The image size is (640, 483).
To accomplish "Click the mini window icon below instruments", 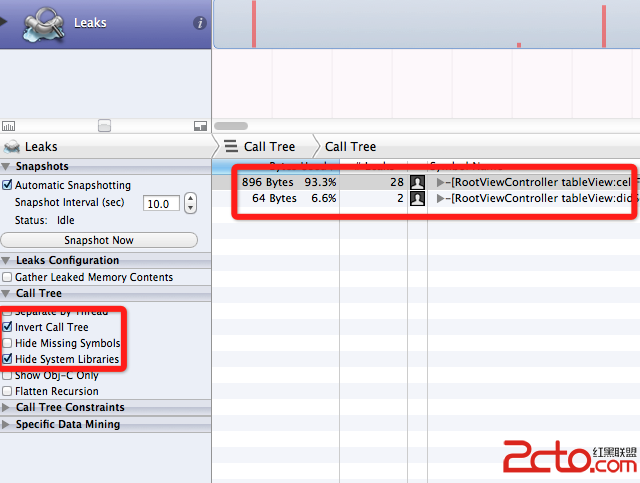I will coord(104,126).
